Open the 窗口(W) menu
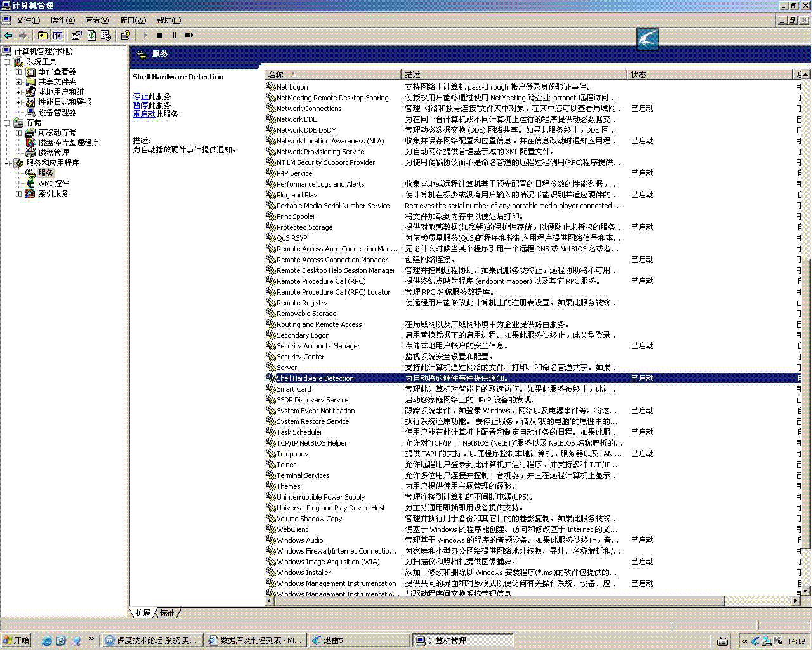The width and height of the screenshot is (812, 650). point(133,20)
